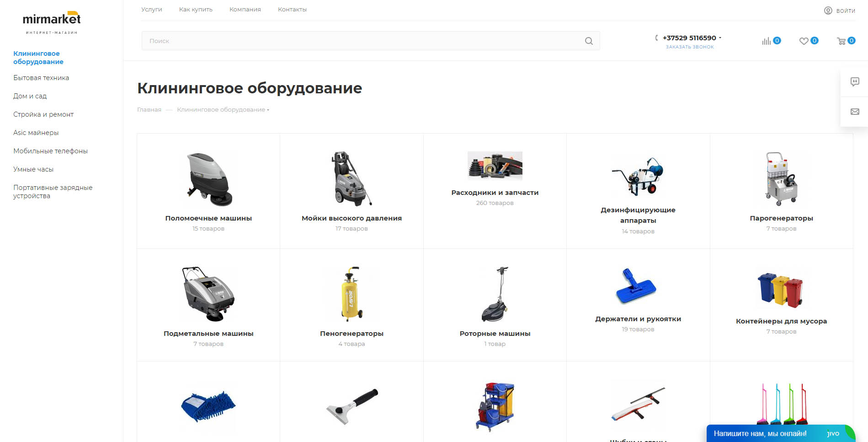Open the Контакты menu item
Image resolution: width=868 pixels, height=442 pixels.
pyautogui.click(x=292, y=9)
